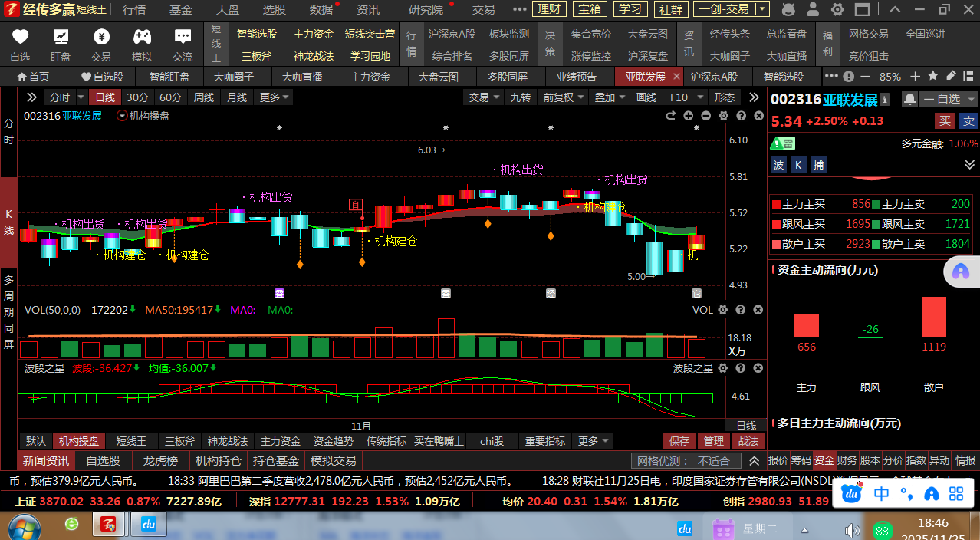This screenshot has width=980, height=540.
Task: Expand the 更多 period dropdown
Action: (x=275, y=97)
